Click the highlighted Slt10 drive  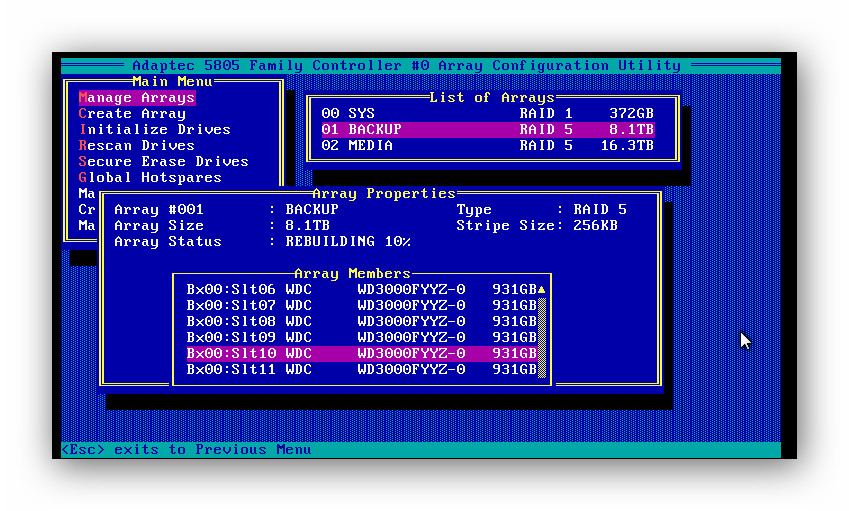pyautogui.click(x=361, y=354)
